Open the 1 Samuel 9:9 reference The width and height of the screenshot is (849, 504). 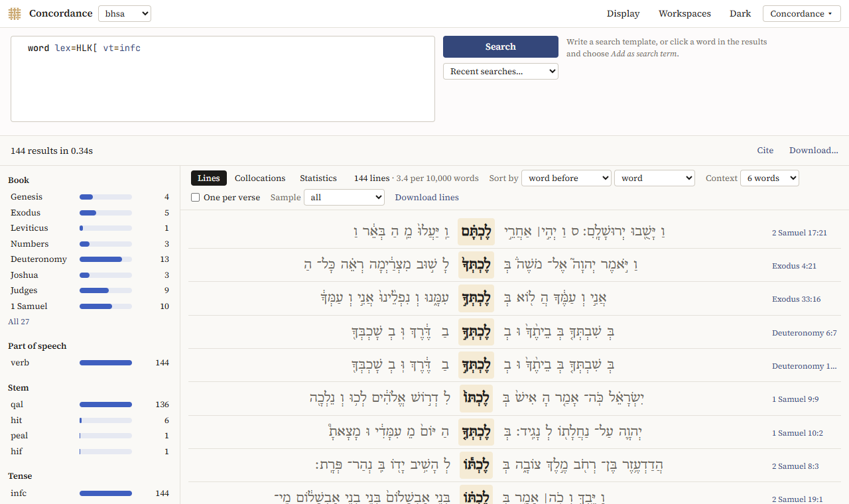coord(795,399)
